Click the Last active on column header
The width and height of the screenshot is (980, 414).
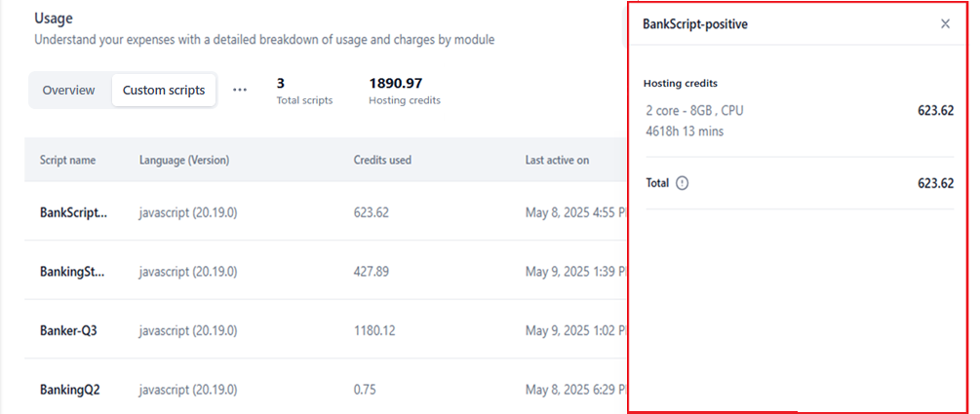coord(557,161)
